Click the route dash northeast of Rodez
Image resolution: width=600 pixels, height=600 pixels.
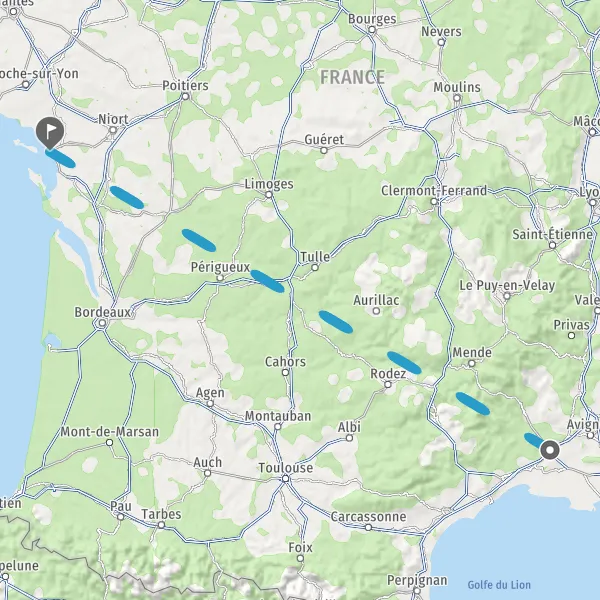404,363
